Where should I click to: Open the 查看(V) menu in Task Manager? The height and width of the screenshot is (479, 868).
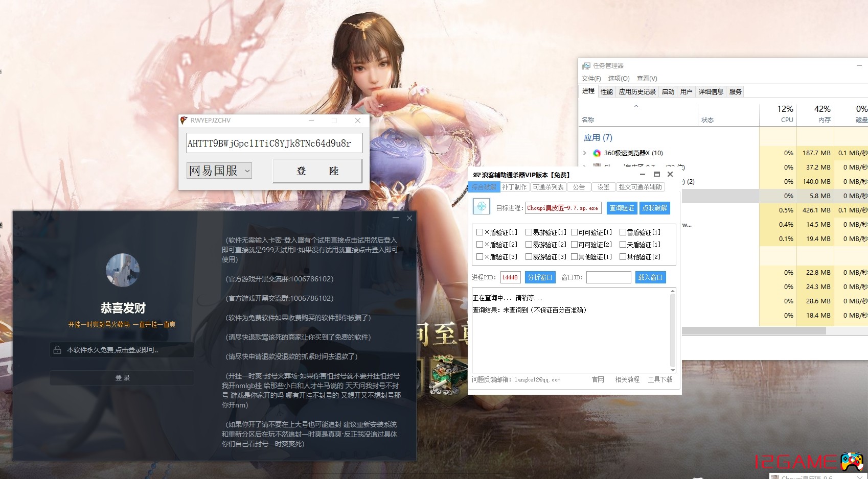pos(647,79)
